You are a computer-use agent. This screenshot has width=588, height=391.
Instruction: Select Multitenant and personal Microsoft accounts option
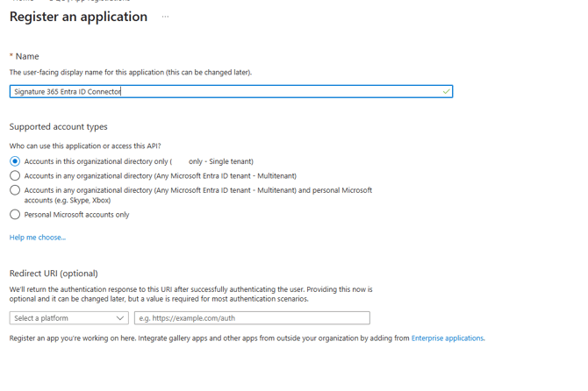(15, 190)
